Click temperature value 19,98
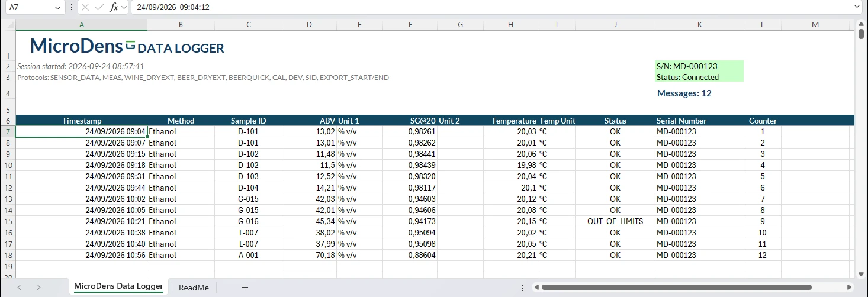Image resolution: width=868 pixels, height=297 pixels. [510, 165]
